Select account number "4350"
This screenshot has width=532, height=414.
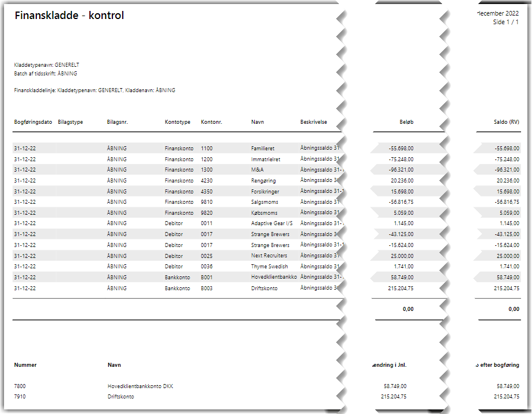206,192
